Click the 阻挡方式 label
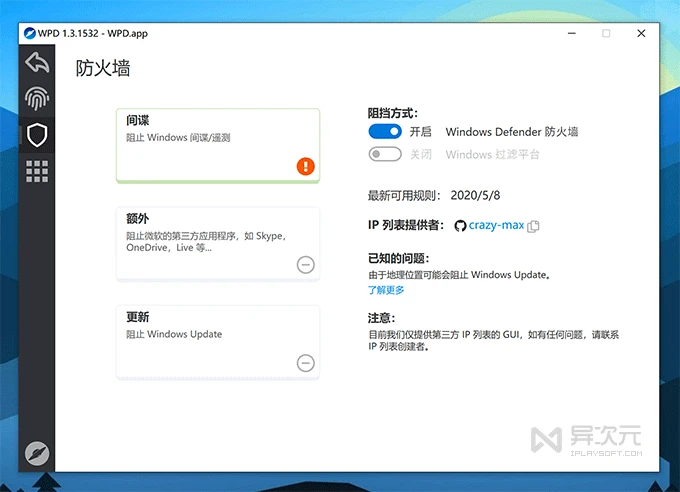The image size is (680, 492). [x=392, y=113]
